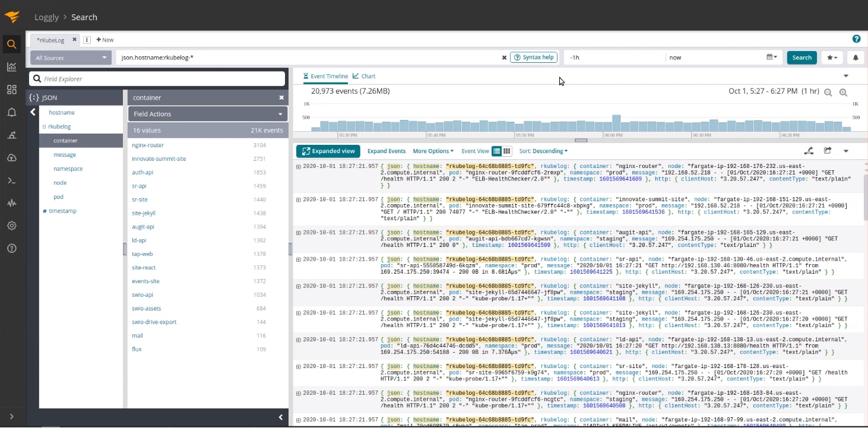Screen dimensions: 868x428
Task: Zoom out on the event timeline
Action: [x=828, y=93]
